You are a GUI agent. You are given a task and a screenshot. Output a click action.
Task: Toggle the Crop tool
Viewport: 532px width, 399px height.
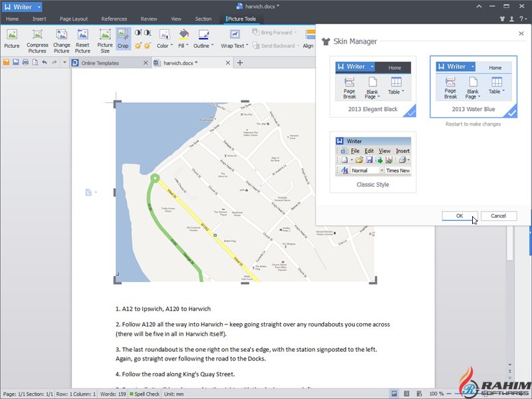click(123, 39)
